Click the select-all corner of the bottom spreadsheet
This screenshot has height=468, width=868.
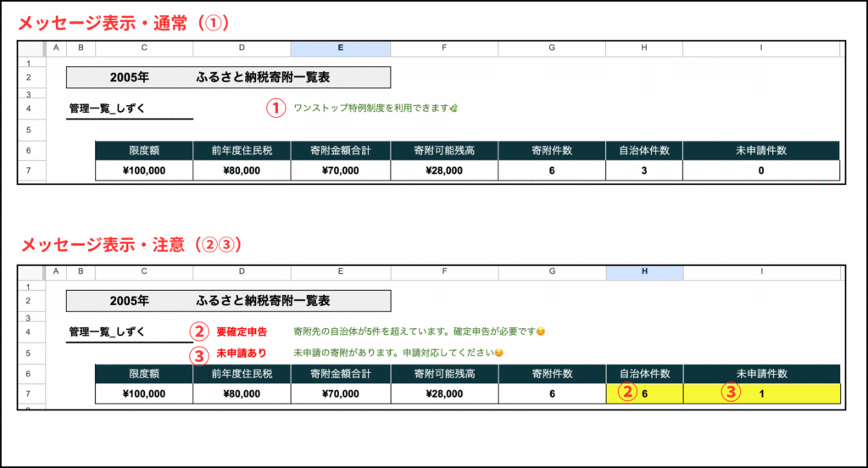[x=31, y=271]
